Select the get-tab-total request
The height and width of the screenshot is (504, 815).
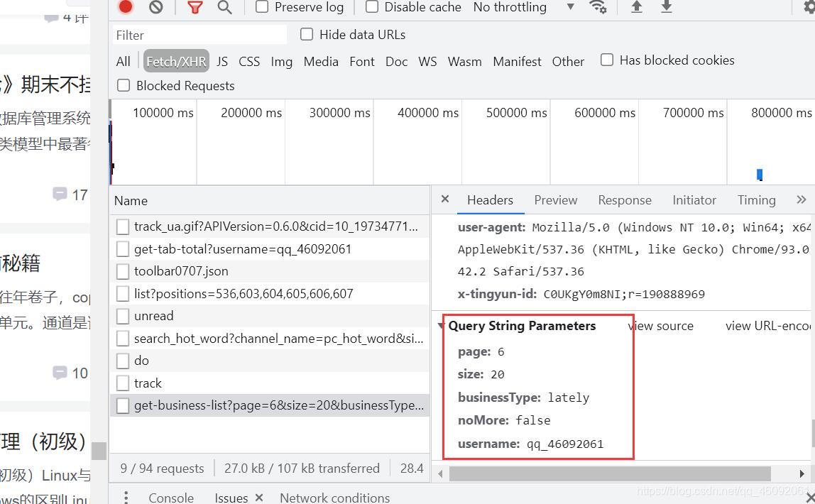(x=270, y=249)
